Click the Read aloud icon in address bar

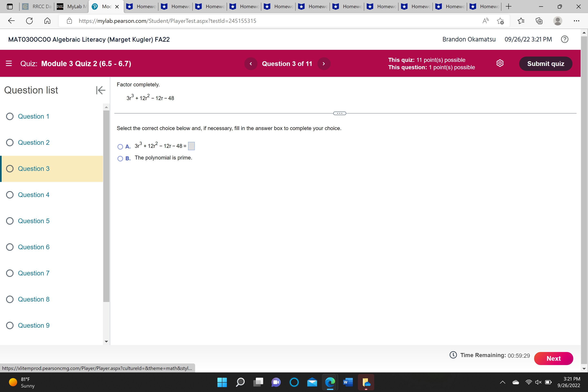click(485, 21)
